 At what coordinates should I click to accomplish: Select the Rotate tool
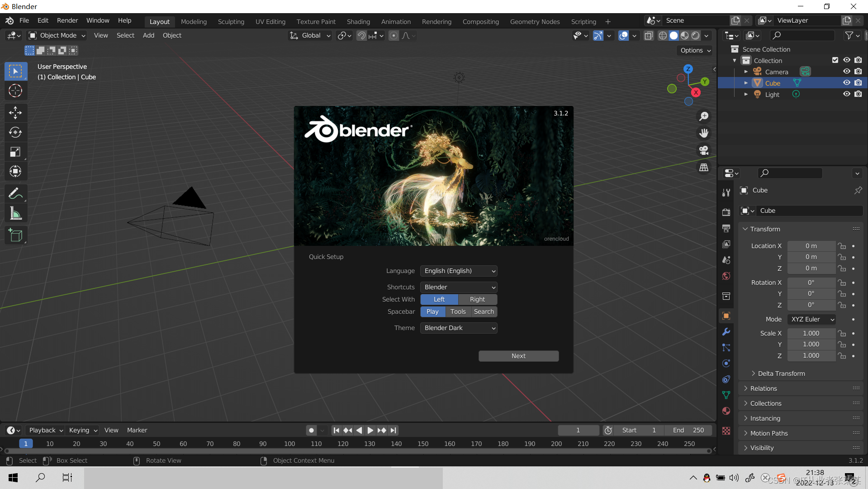tap(15, 132)
